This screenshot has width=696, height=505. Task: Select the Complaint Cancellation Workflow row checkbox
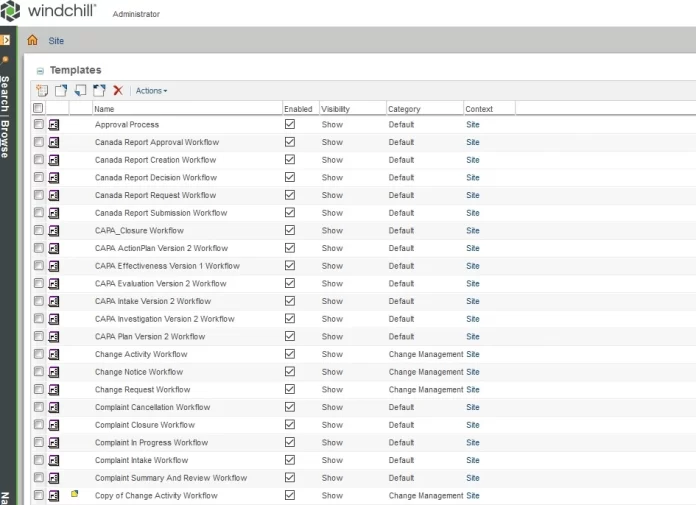pyautogui.click(x=39, y=407)
